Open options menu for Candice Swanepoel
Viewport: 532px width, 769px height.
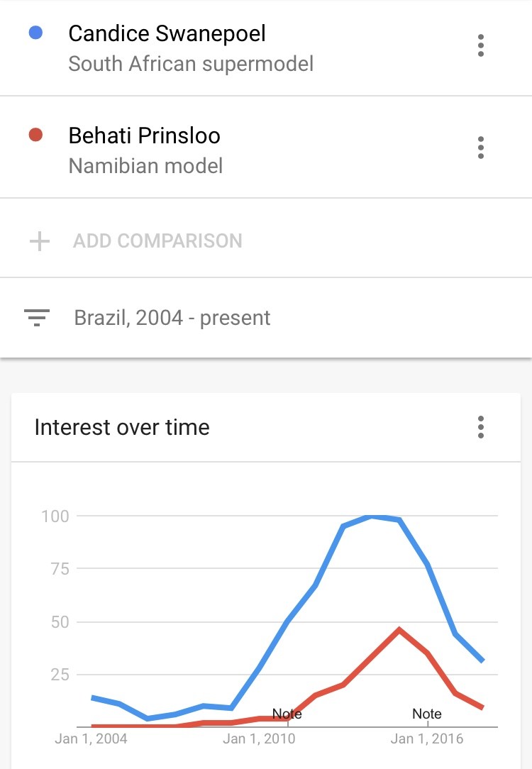(480, 45)
